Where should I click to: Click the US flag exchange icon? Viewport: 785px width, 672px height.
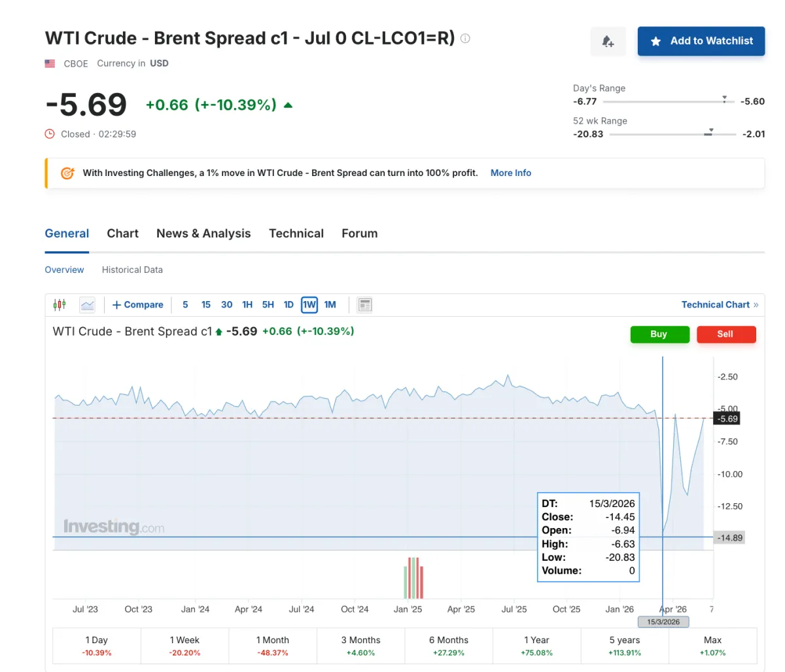pyautogui.click(x=50, y=63)
